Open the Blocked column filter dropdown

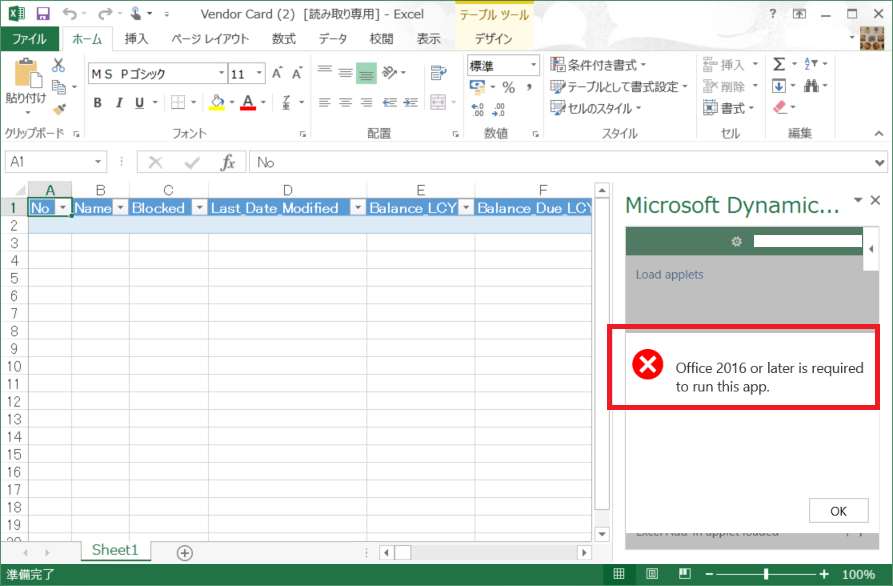(x=199, y=208)
